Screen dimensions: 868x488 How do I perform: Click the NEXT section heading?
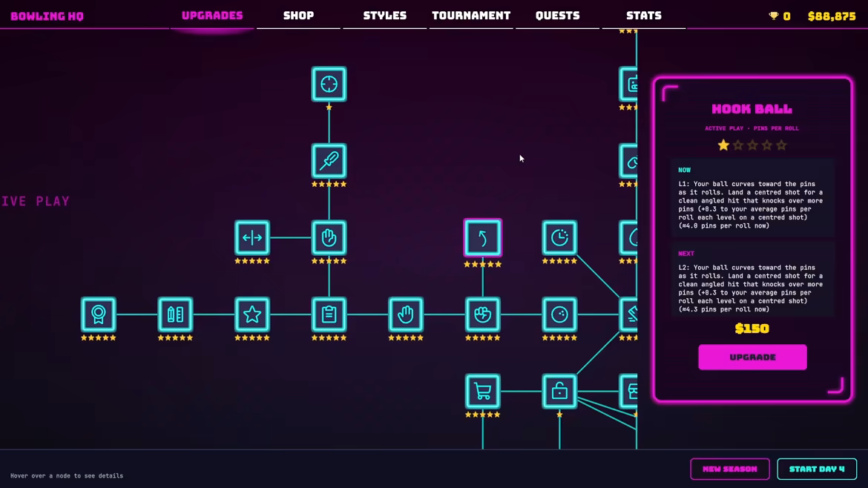(686, 254)
